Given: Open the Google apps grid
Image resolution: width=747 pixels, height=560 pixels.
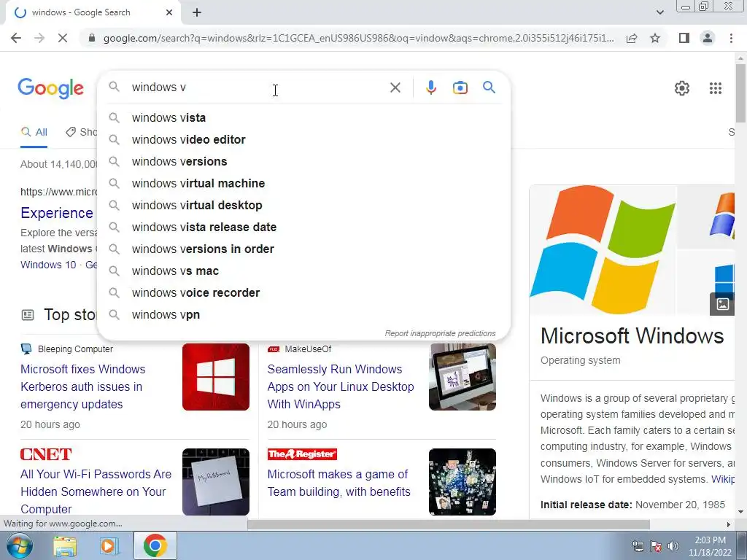Looking at the screenshot, I should click(x=716, y=88).
